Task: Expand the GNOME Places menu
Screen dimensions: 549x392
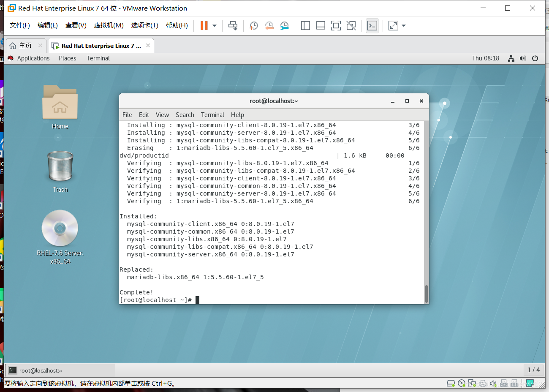Action: pyautogui.click(x=68, y=58)
